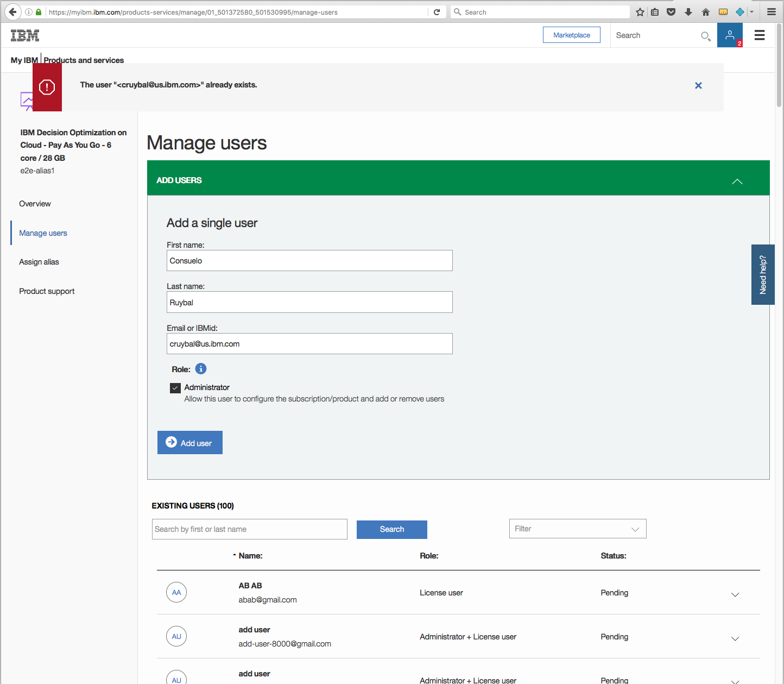Click the Pocket shield icon in the toolbar
784x684 pixels.
[x=671, y=12]
